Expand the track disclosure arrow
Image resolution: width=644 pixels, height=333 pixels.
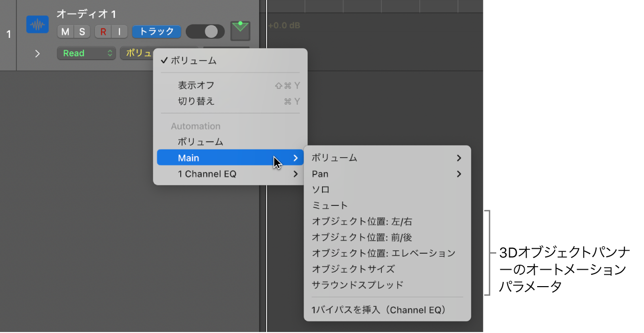click(37, 53)
